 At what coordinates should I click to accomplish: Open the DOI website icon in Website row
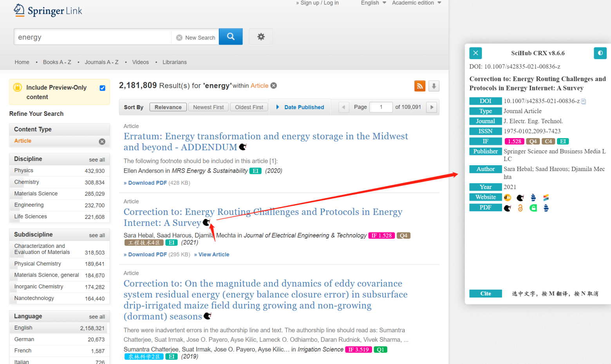[x=508, y=197]
